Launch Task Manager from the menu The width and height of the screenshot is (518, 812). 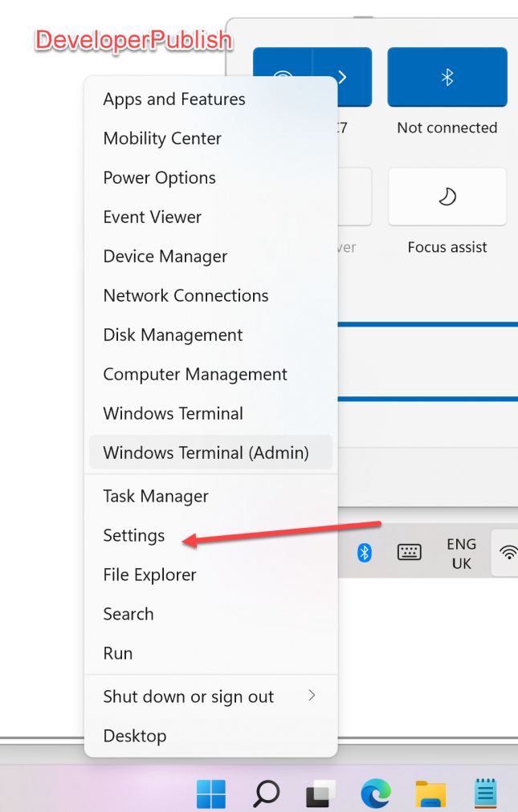[x=155, y=496]
